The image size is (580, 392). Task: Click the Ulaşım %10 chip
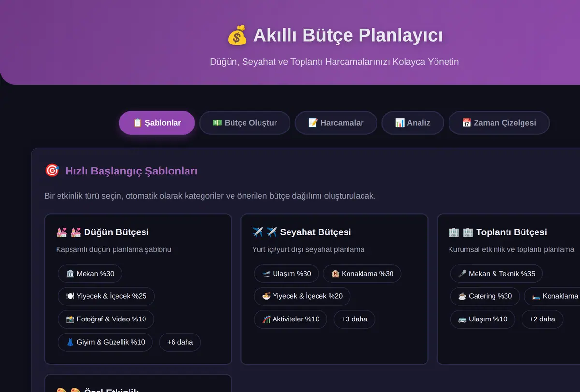tap(482, 319)
